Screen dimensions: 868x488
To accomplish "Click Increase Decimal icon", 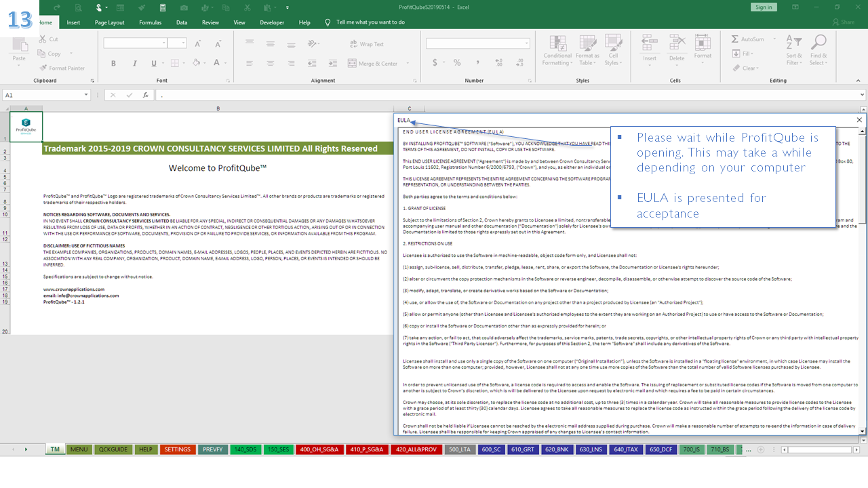I will tap(498, 63).
